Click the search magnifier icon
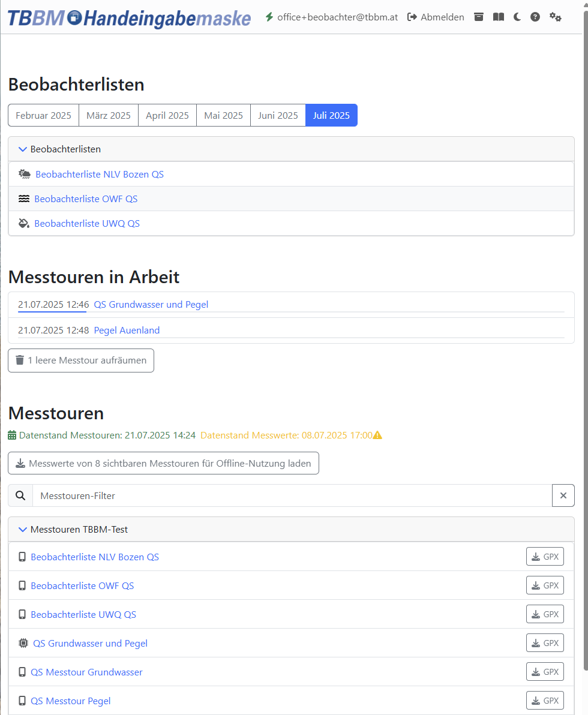Screen dimensions: 588x715 tap(20, 495)
